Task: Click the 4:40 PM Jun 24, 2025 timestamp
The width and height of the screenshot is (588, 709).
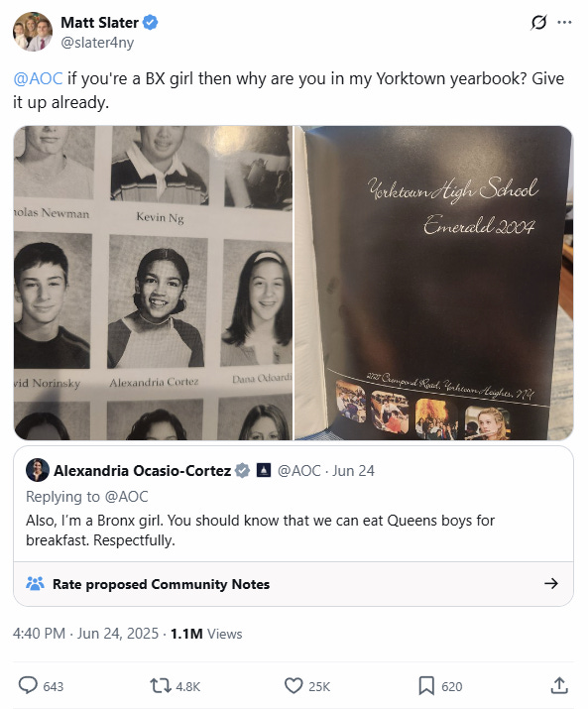Action: pos(85,634)
